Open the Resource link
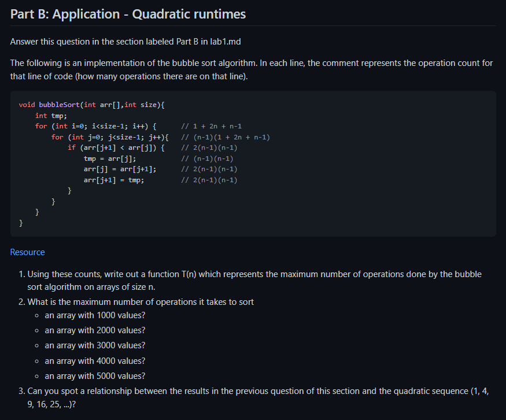This screenshot has height=420, width=506. pyautogui.click(x=27, y=252)
